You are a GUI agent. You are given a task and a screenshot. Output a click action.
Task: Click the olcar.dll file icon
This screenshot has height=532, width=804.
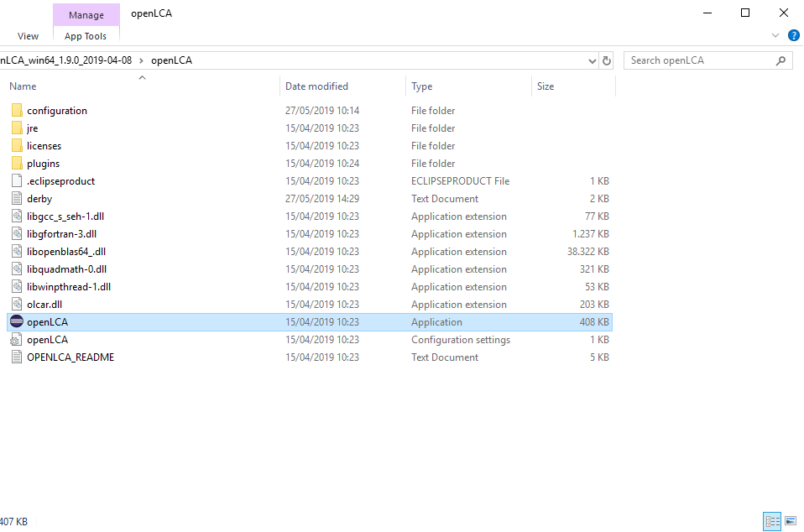click(x=17, y=304)
